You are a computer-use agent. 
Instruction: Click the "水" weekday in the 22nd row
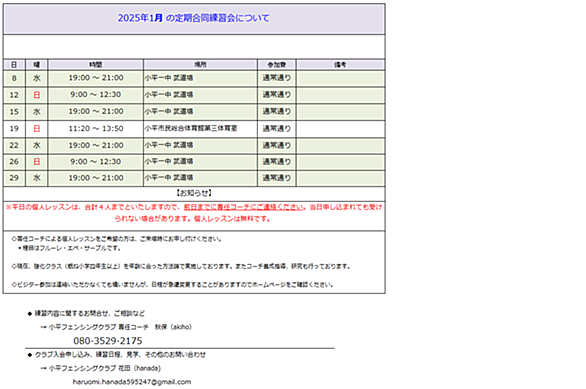[37, 145]
